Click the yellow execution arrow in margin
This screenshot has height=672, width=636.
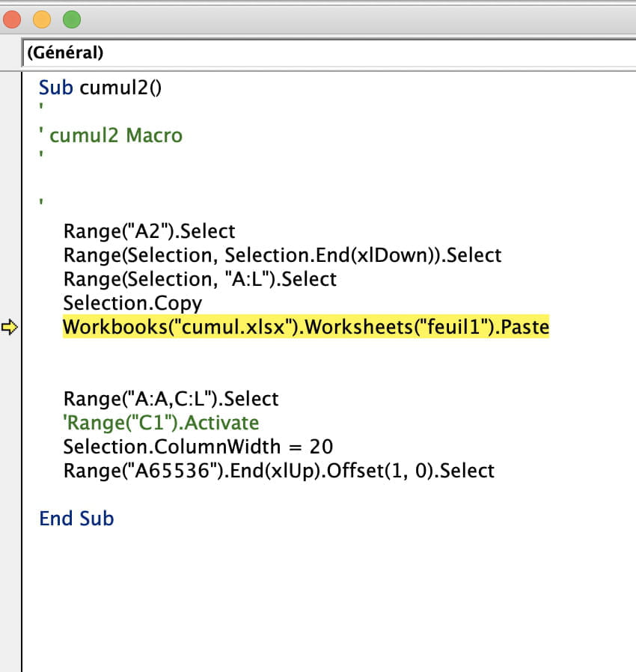coord(10,328)
